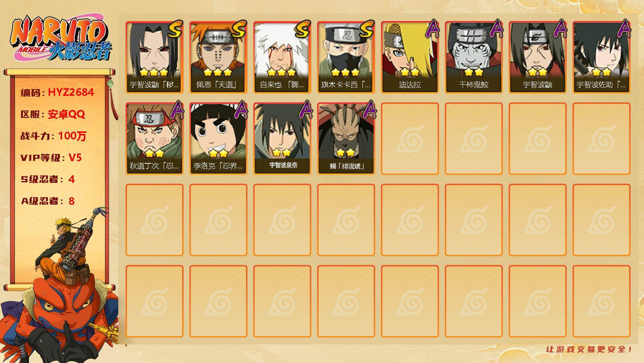Open the 宇智波泉奈 ninja card
This screenshot has height=363, width=644.
[282, 139]
